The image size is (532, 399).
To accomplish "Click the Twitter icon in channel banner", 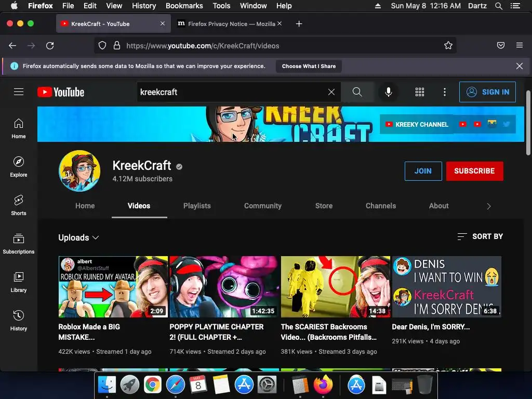I will tap(506, 124).
